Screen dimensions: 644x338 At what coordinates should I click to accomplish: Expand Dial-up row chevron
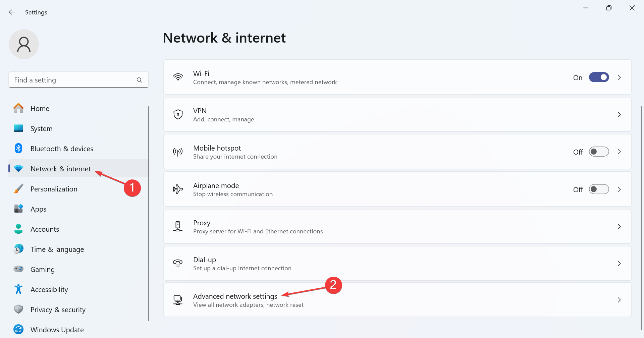[619, 264]
